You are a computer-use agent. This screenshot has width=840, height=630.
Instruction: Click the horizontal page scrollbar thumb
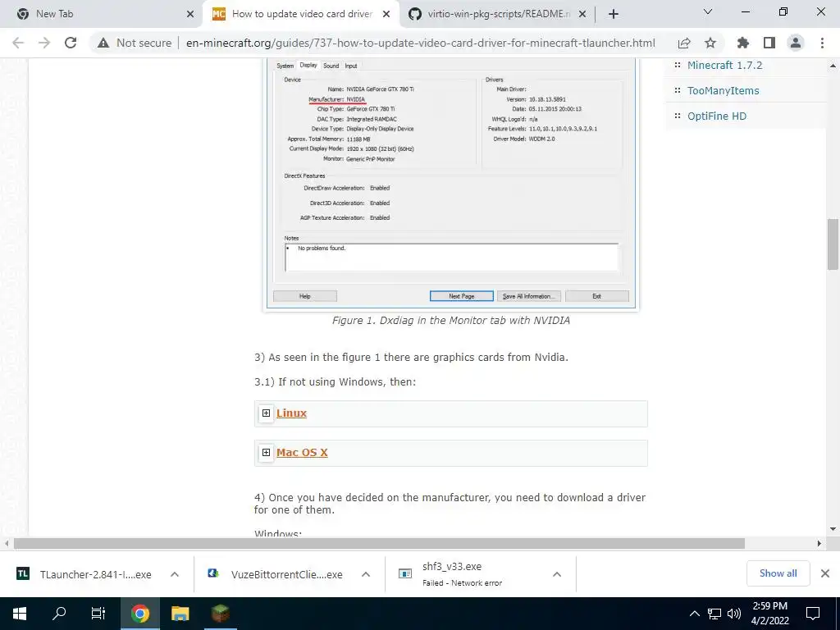coord(379,543)
